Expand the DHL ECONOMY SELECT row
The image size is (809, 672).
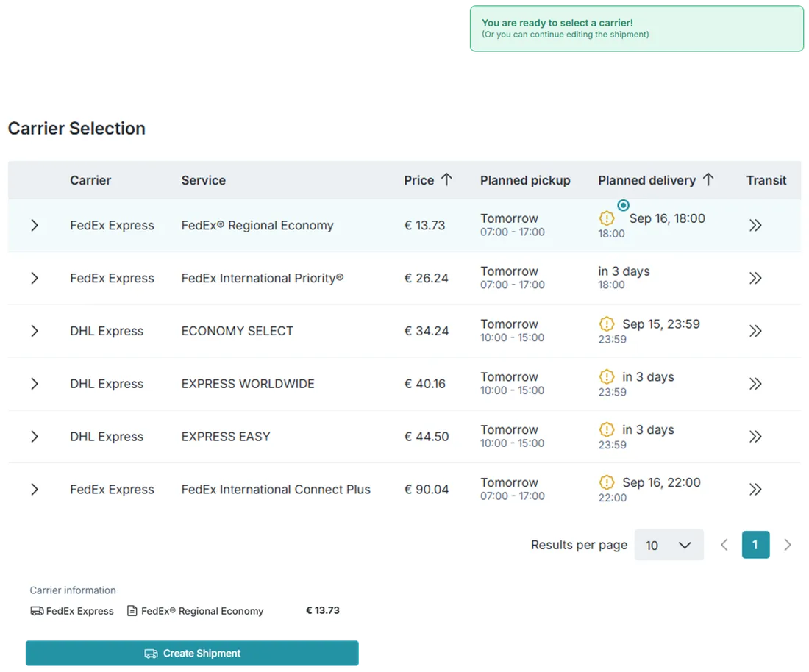tap(35, 331)
